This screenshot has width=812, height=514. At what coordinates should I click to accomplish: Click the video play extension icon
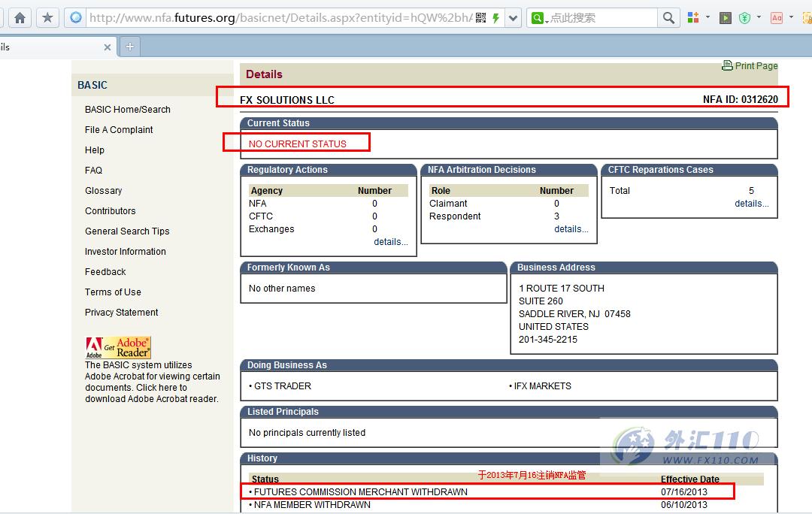tap(726, 18)
